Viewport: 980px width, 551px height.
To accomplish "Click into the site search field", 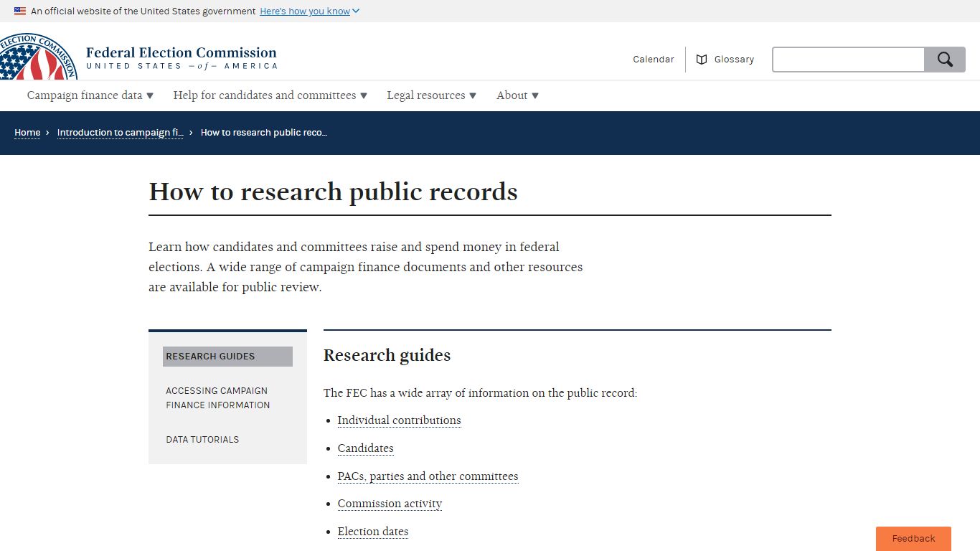I will (x=849, y=60).
